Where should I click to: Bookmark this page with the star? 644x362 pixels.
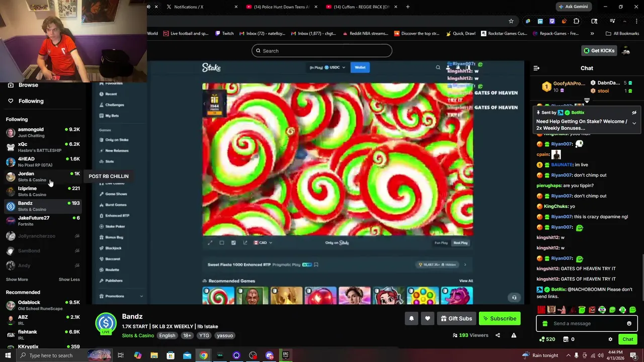click(511, 21)
